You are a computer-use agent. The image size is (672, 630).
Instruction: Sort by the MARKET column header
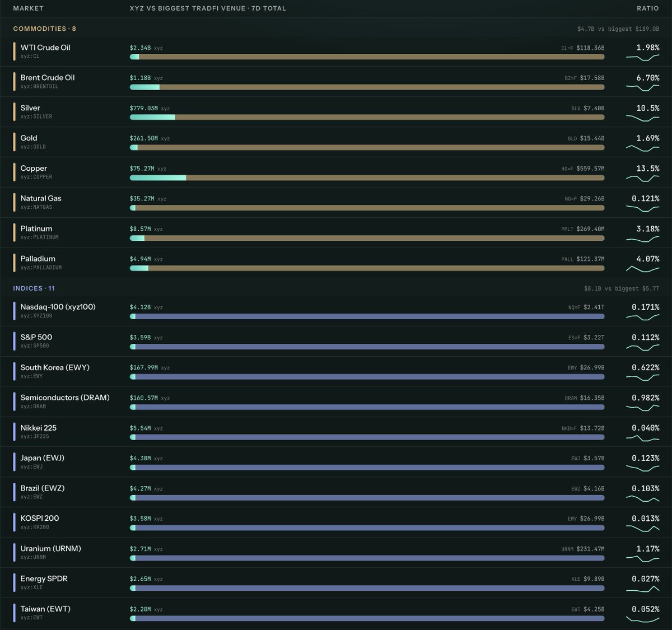coord(28,8)
